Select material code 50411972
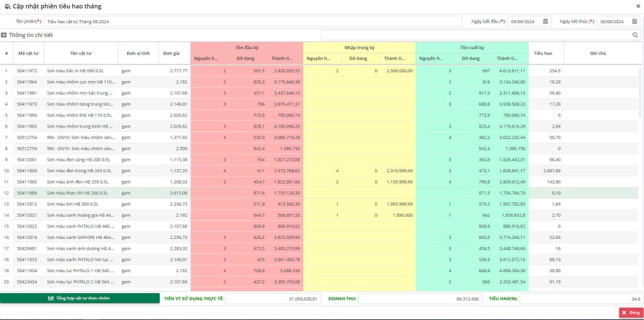644x320 pixels. [x=27, y=71]
